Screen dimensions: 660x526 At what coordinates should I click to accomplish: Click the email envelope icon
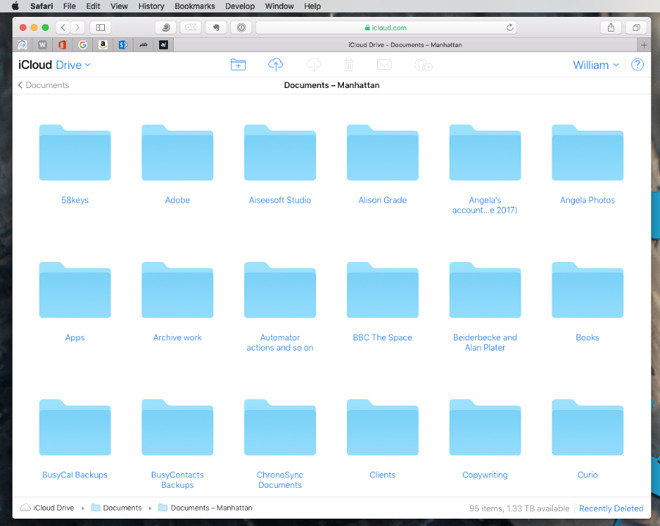pyautogui.click(x=384, y=64)
